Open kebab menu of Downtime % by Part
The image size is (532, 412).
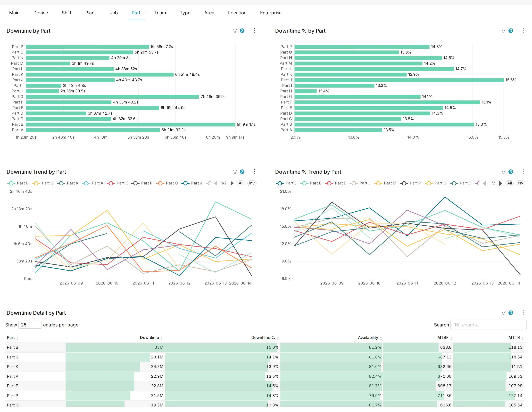(523, 31)
